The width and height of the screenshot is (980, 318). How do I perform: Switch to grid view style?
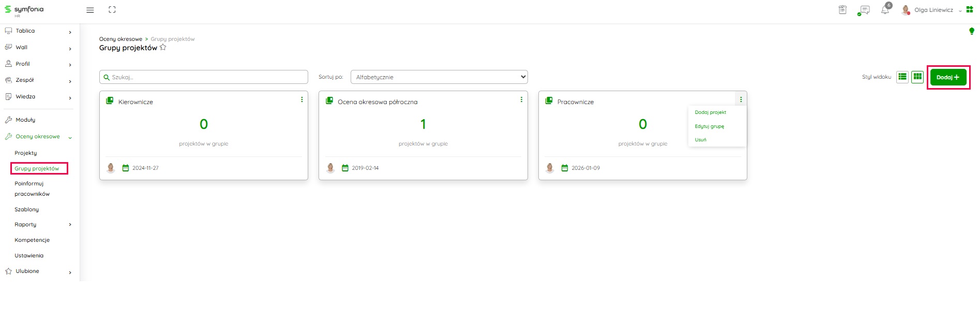point(917,77)
